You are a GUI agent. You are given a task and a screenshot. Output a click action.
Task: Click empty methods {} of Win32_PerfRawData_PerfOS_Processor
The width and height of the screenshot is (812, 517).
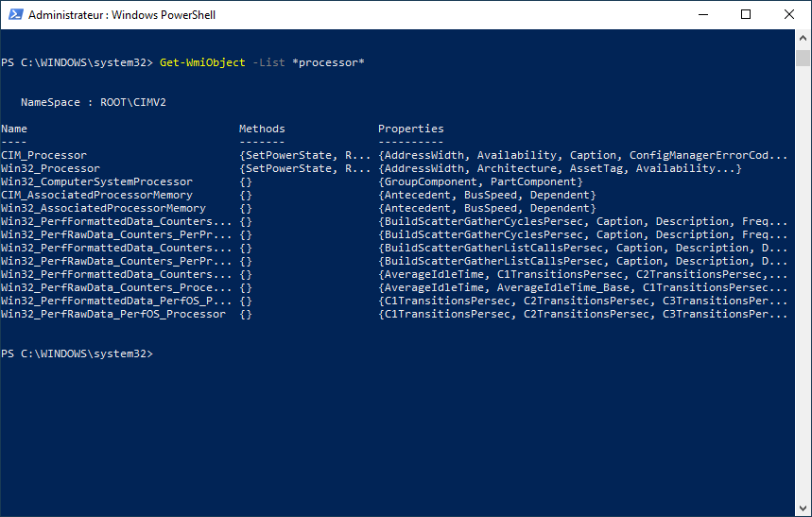(246, 315)
